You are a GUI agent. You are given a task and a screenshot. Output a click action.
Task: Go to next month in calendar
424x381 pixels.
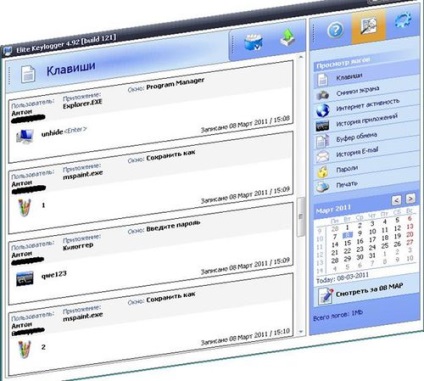coord(411,199)
